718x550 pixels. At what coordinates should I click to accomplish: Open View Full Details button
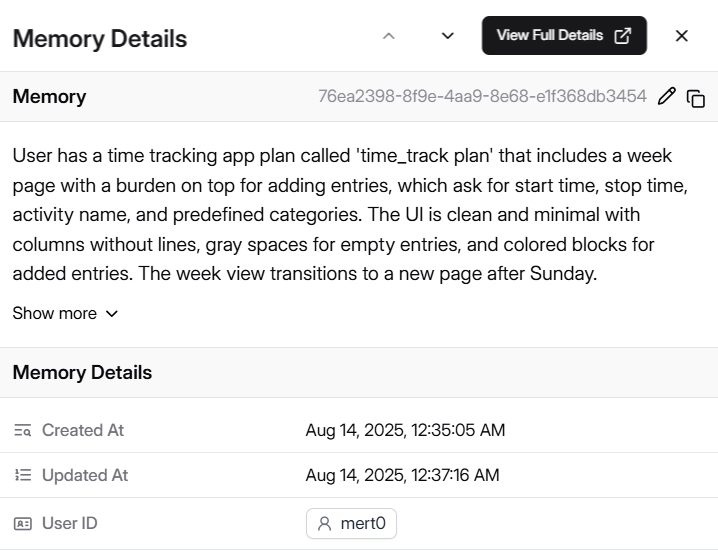point(564,35)
